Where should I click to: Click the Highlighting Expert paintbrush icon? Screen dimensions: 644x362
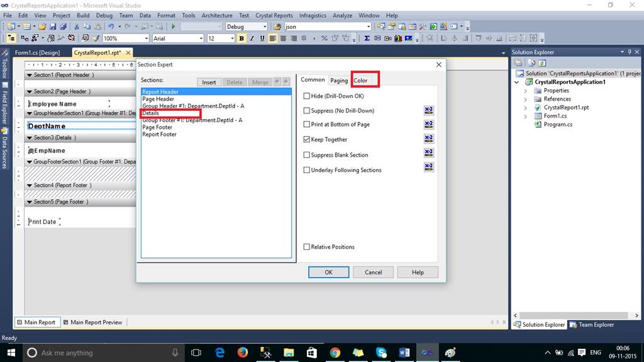[x=96, y=38]
